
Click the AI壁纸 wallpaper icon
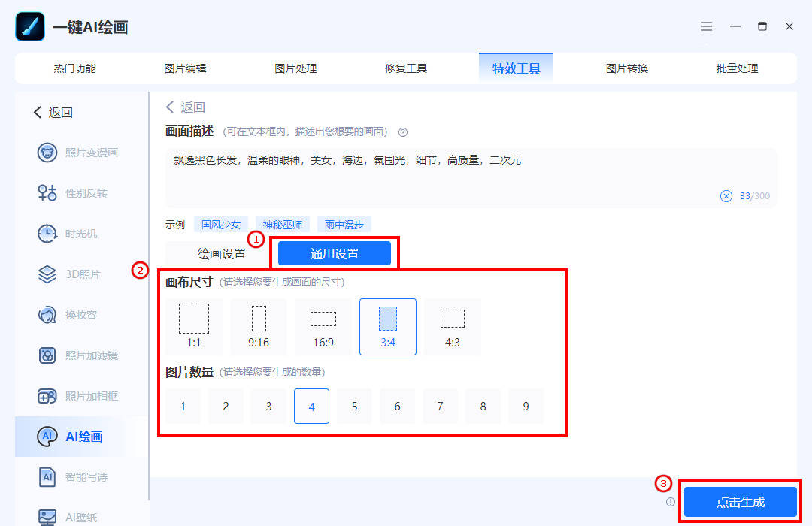(x=47, y=517)
